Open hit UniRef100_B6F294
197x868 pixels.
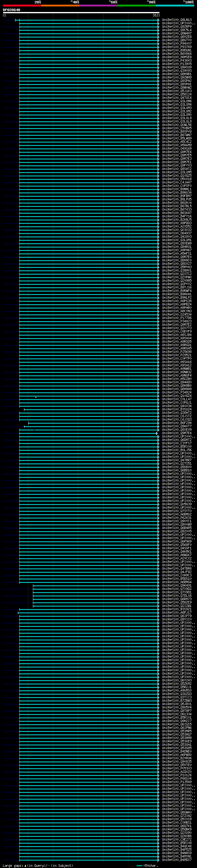[176, 423]
